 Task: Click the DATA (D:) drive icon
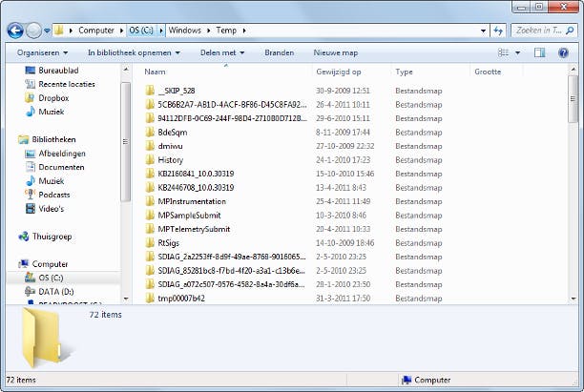tap(31, 292)
